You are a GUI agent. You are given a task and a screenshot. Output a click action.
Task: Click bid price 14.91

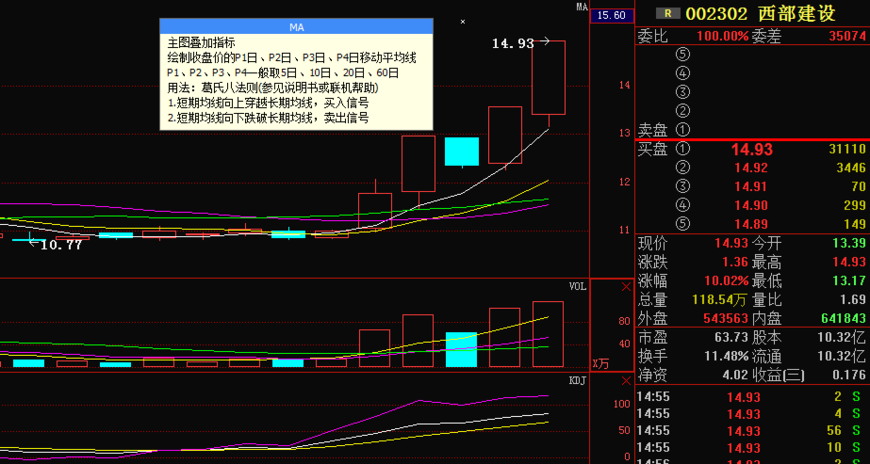[751, 186]
